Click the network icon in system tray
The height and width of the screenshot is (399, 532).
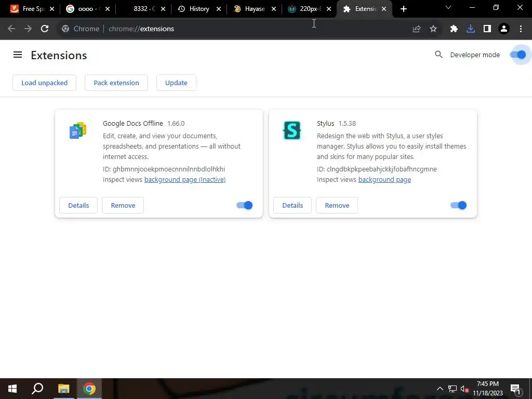pyautogui.click(x=453, y=389)
